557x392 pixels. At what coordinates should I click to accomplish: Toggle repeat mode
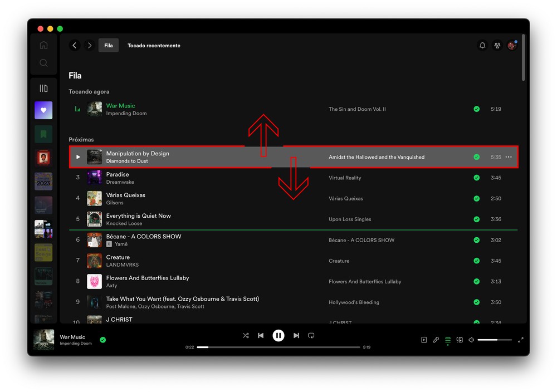pos(311,335)
